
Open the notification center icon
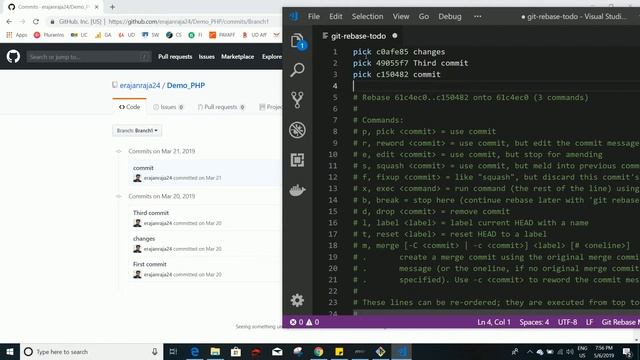click(627, 352)
